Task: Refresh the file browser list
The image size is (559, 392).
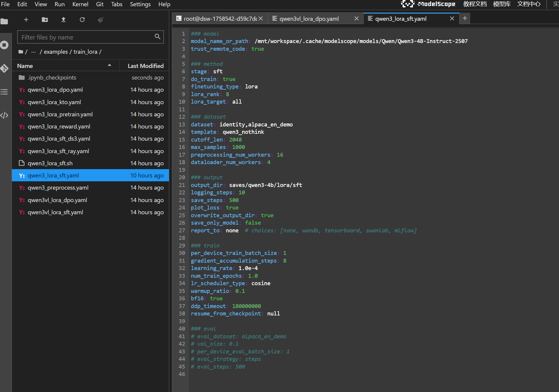Action: [82, 20]
